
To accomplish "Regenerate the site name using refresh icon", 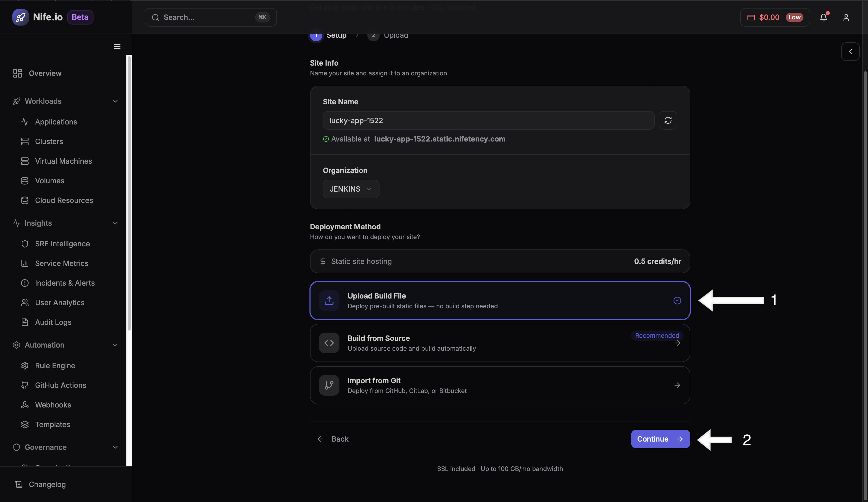I will coord(668,120).
